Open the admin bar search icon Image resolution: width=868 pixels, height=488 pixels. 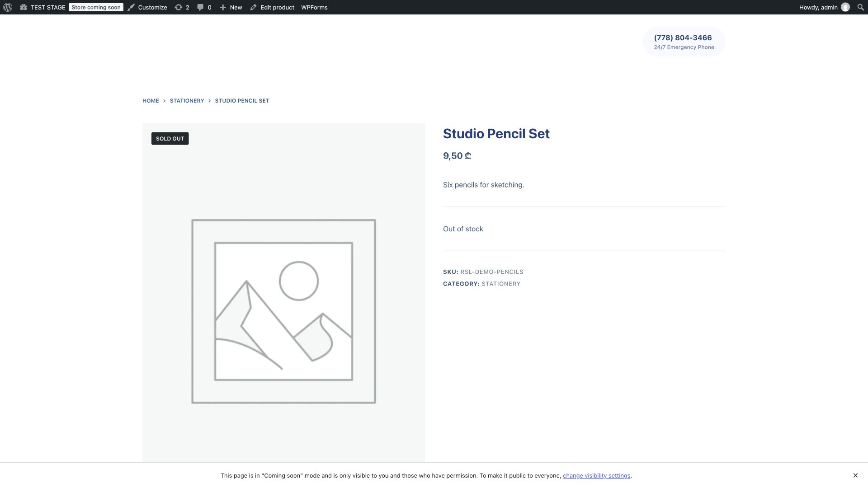click(x=860, y=7)
